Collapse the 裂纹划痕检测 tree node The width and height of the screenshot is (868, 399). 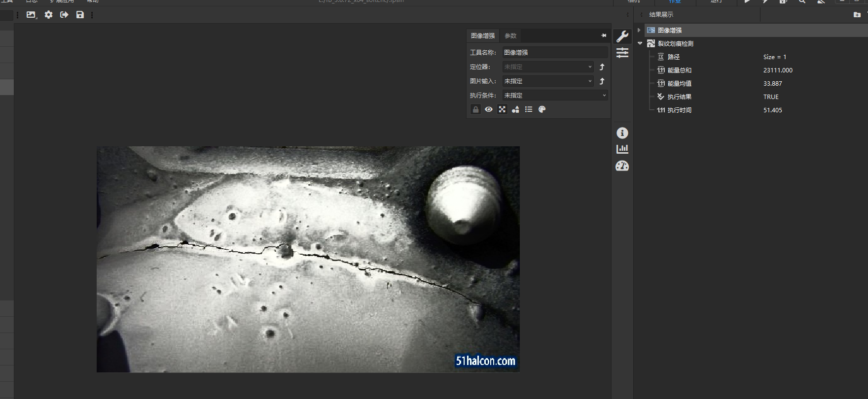tap(640, 43)
